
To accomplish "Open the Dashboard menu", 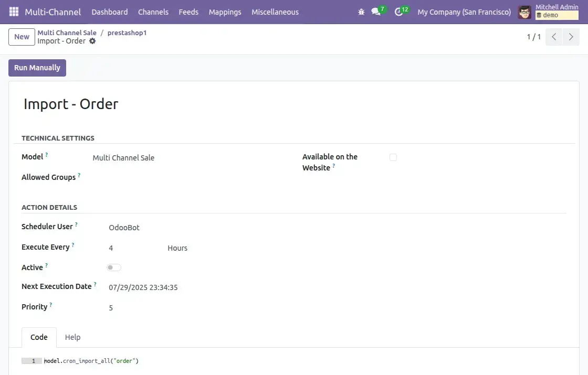I will 110,12.
